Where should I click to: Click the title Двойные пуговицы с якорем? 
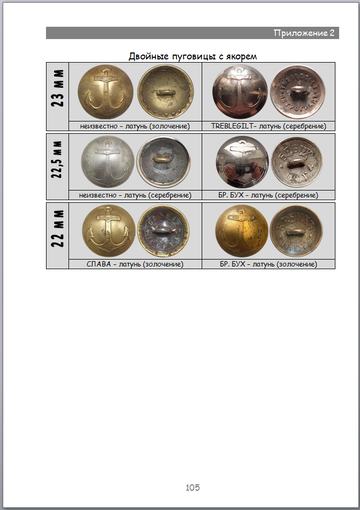193,56
